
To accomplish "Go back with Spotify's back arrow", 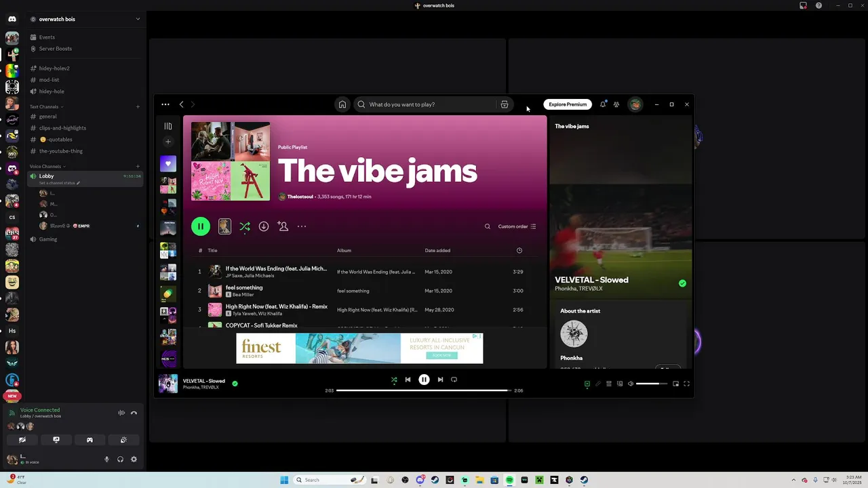I will [x=181, y=104].
